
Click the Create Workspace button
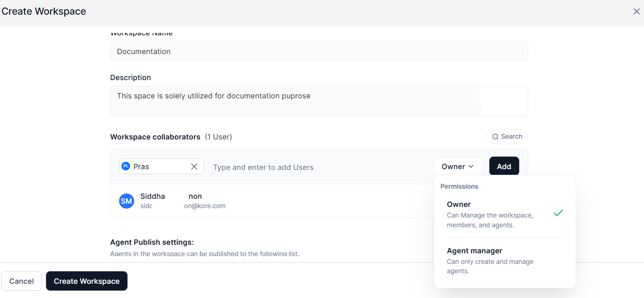87,281
